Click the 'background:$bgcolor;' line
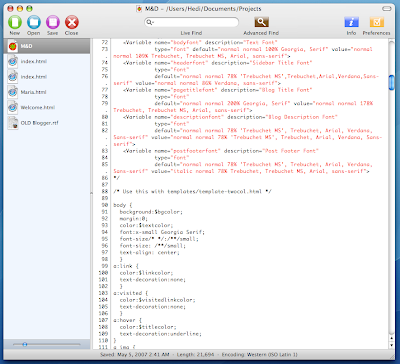Viewport: 400px width, 364px height. [151, 212]
